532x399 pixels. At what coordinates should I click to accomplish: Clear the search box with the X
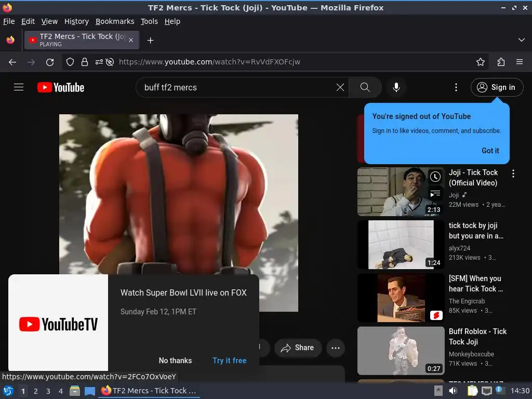click(340, 87)
